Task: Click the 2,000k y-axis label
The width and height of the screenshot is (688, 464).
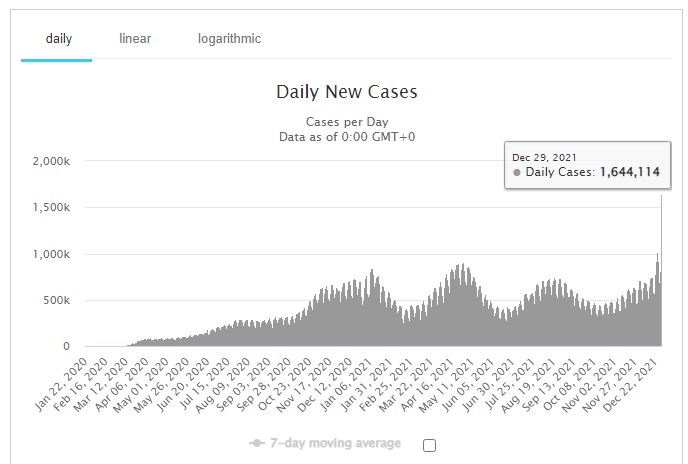Action: pyautogui.click(x=50, y=161)
